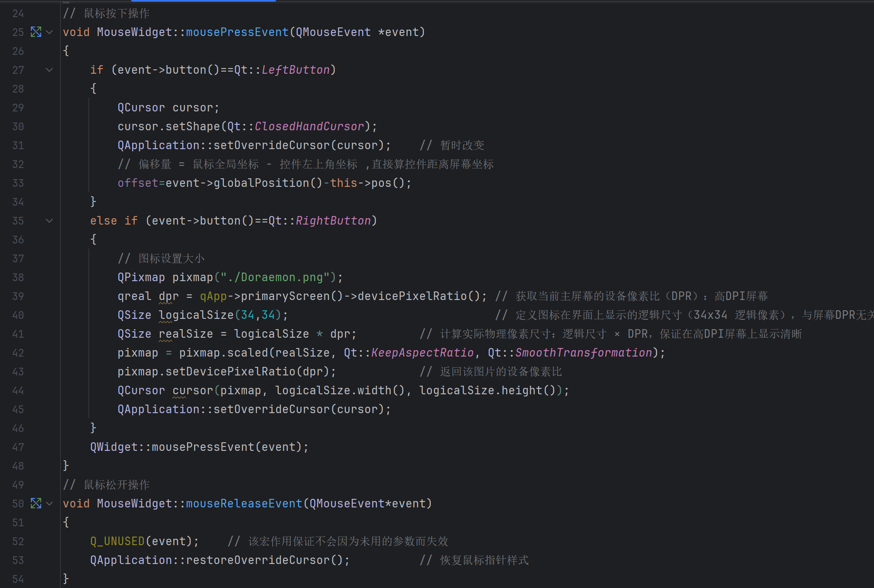The image size is (874, 588).
Task: Click line number 38 in the gutter
Action: [x=18, y=277]
